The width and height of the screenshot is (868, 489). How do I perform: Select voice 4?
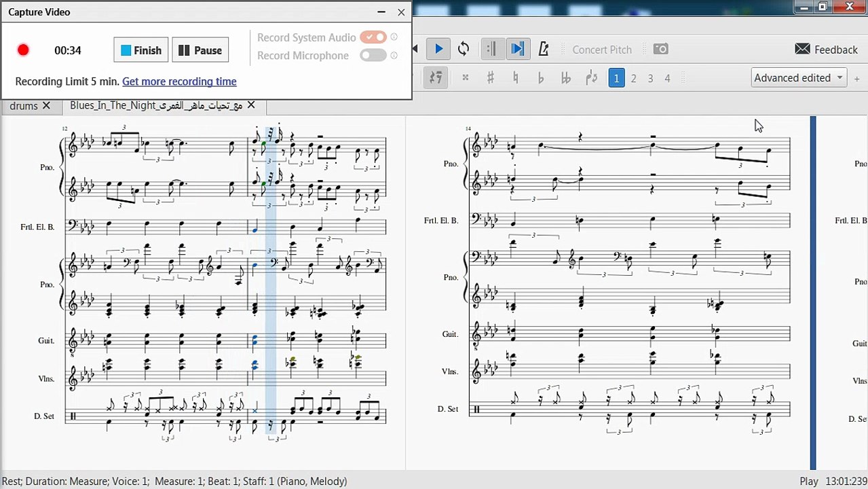tap(667, 79)
